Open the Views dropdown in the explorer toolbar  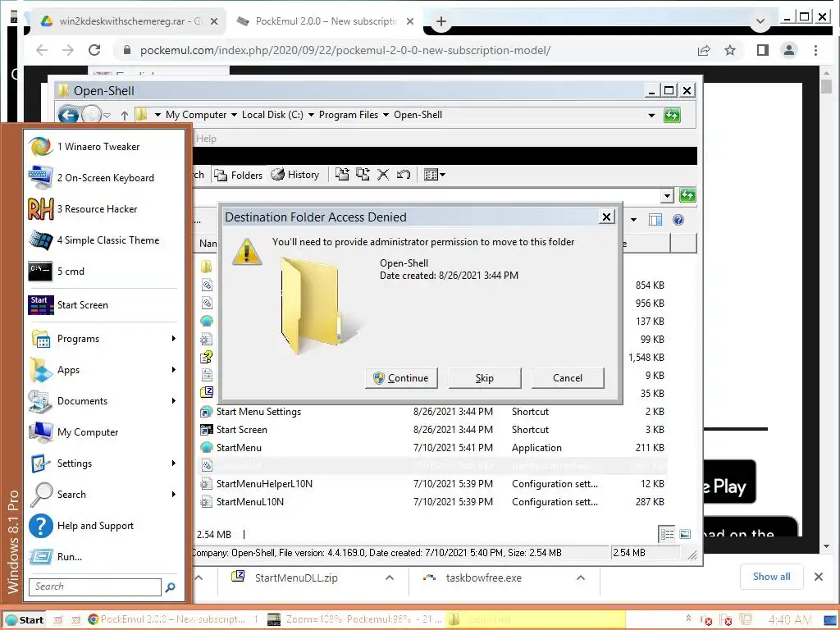pyautogui.click(x=435, y=175)
